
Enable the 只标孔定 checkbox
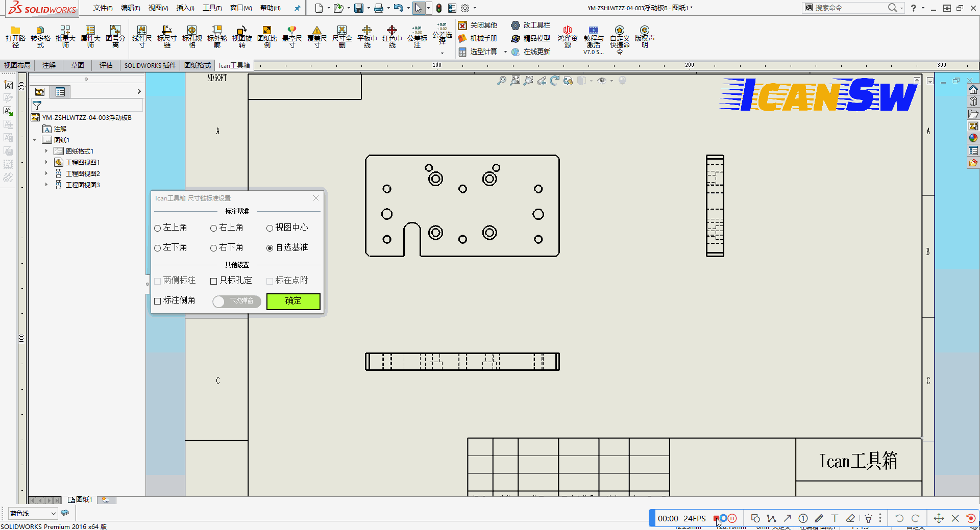pyautogui.click(x=214, y=281)
